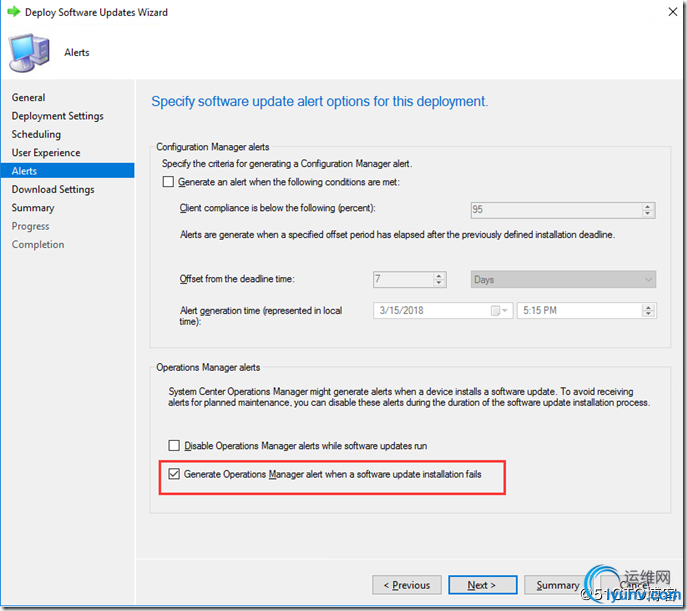Click the 5:15 PM time field
This screenshot has height=611, width=687.
(579, 311)
